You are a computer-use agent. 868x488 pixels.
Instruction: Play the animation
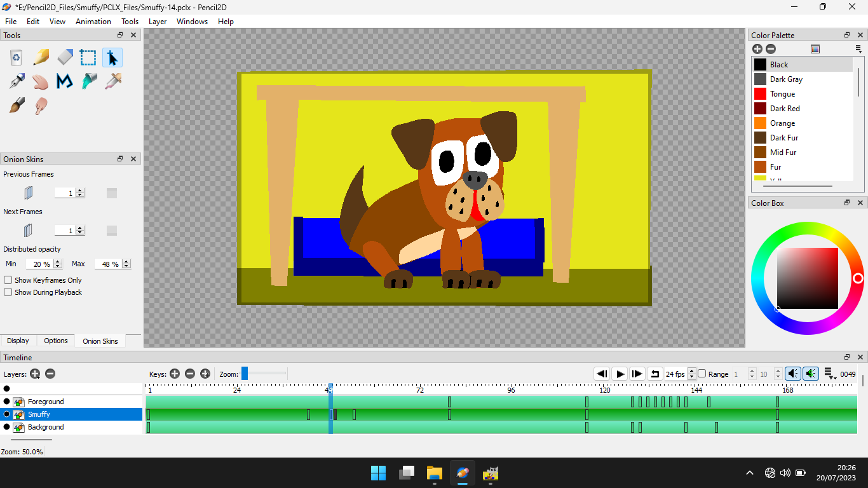click(620, 374)
